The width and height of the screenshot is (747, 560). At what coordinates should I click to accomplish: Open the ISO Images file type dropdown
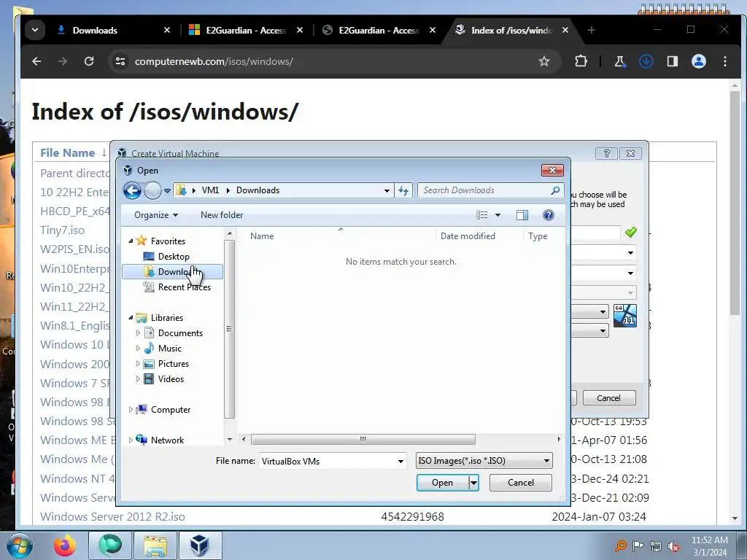coord(484,461)
